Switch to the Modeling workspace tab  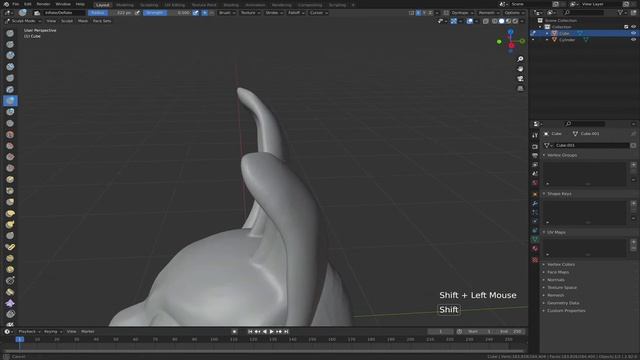[125, 5]
